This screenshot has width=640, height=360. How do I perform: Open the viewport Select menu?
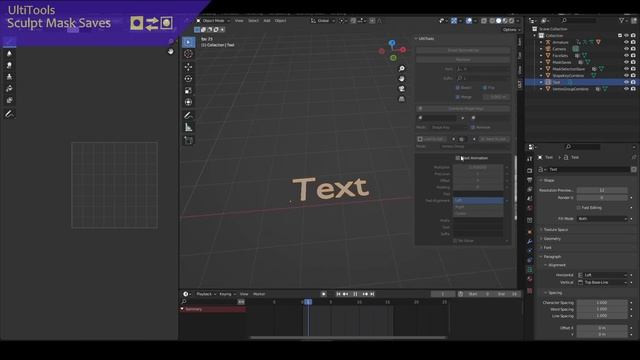coord(253,20)
